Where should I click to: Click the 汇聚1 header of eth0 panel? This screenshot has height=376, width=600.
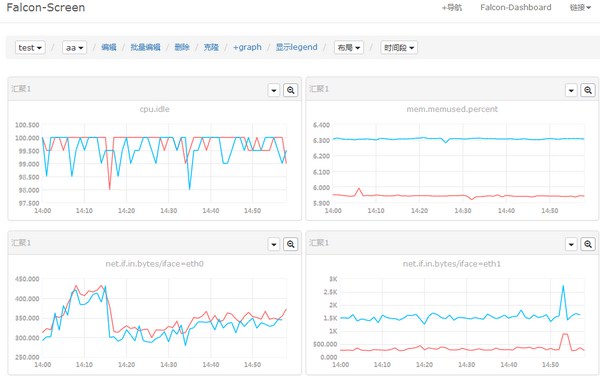(x=21, y=243)
